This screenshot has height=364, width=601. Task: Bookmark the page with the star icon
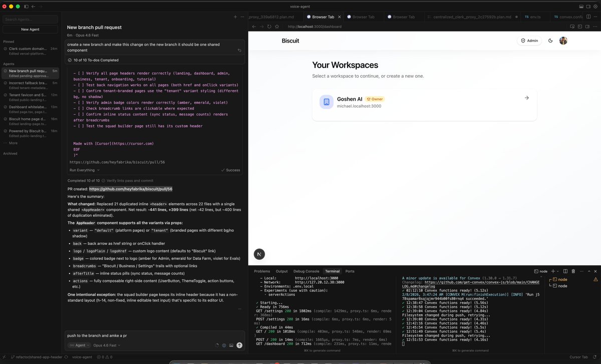(277, 26)
